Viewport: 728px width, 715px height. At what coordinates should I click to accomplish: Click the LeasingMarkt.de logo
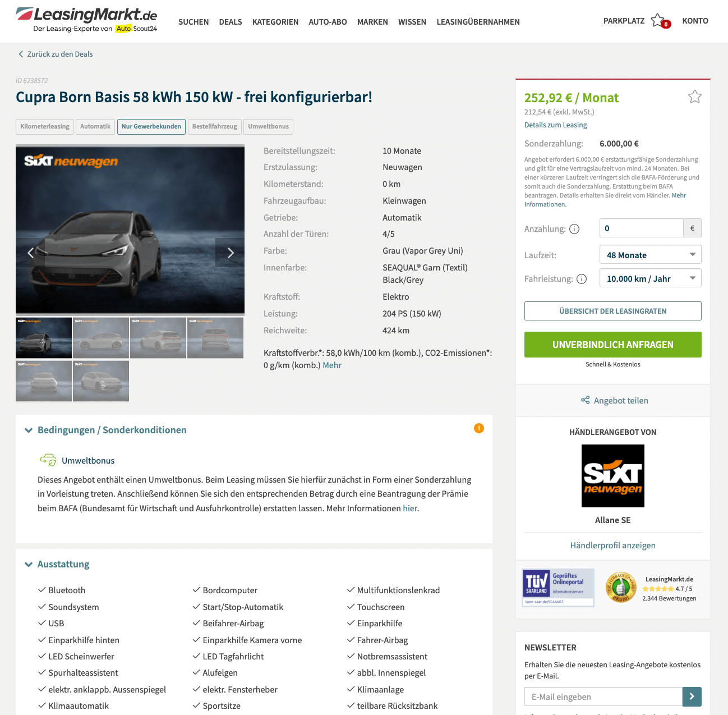coord(86,20)
